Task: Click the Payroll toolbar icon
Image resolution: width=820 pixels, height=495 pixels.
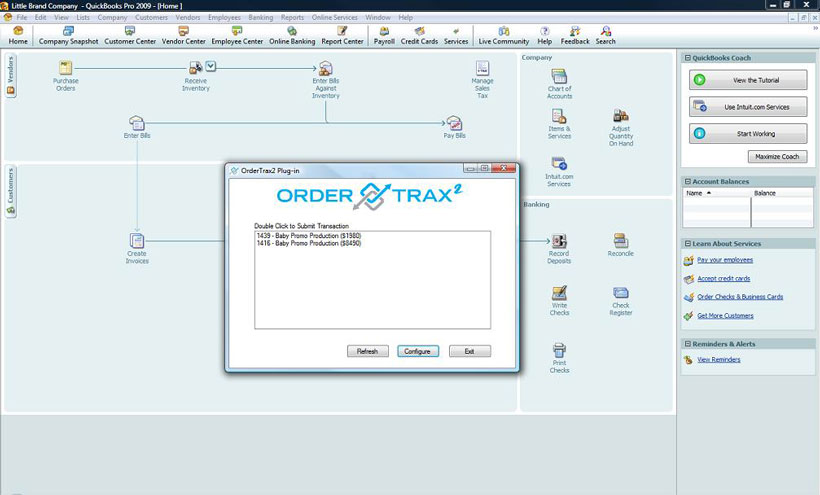Action: [384, 36]
